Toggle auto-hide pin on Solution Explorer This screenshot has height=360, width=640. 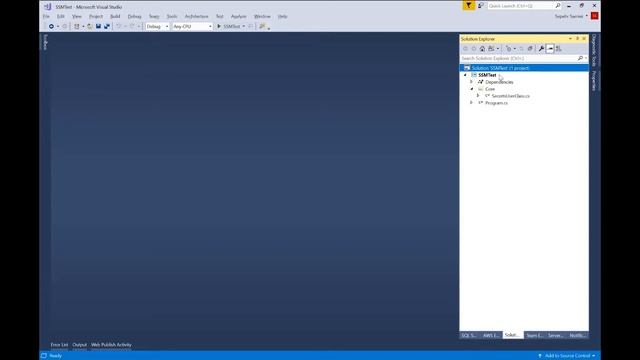577,38
